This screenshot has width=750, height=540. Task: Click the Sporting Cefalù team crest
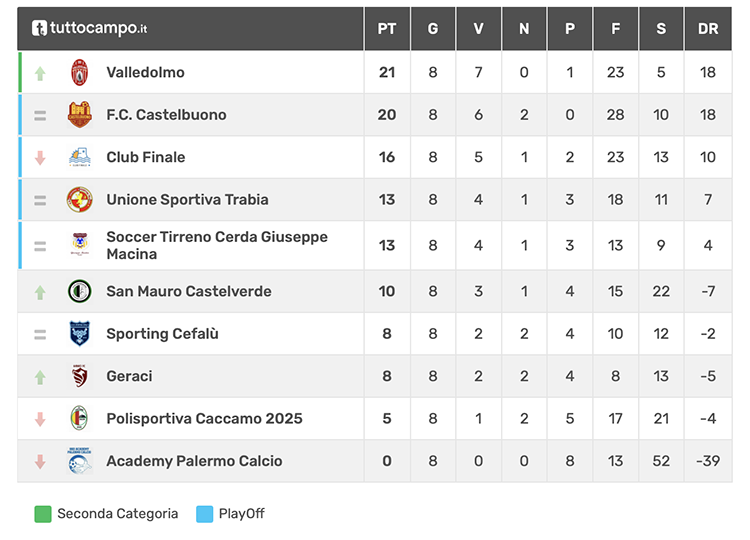tap(79, 334)
